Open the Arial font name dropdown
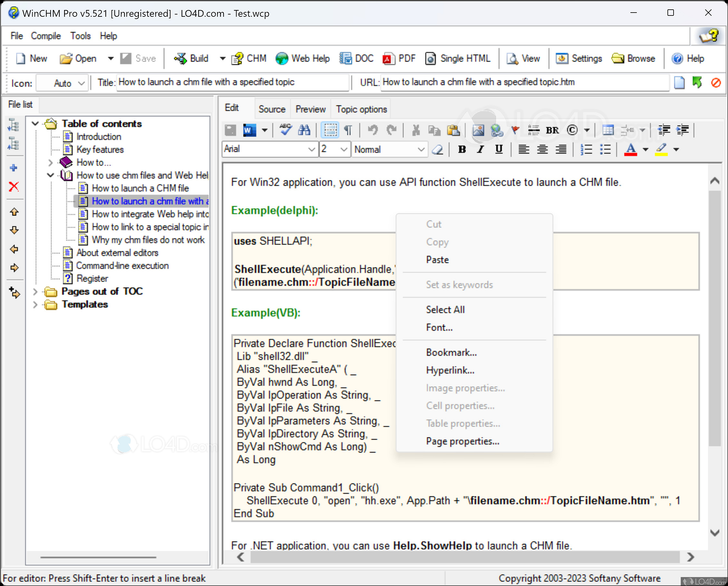 (x=311, y=149)
